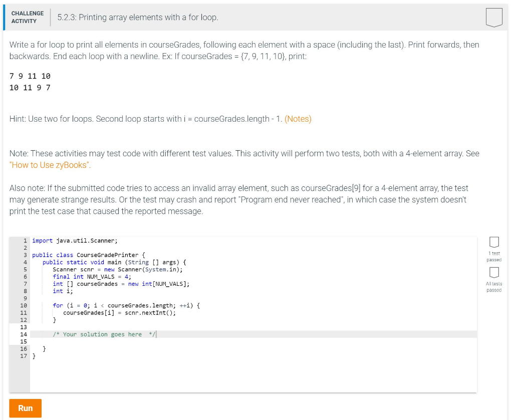The width and height of the screenshot is (513, 420).
Task: Click the 'All tests passed' label text
Action: [x=493, y=287]
